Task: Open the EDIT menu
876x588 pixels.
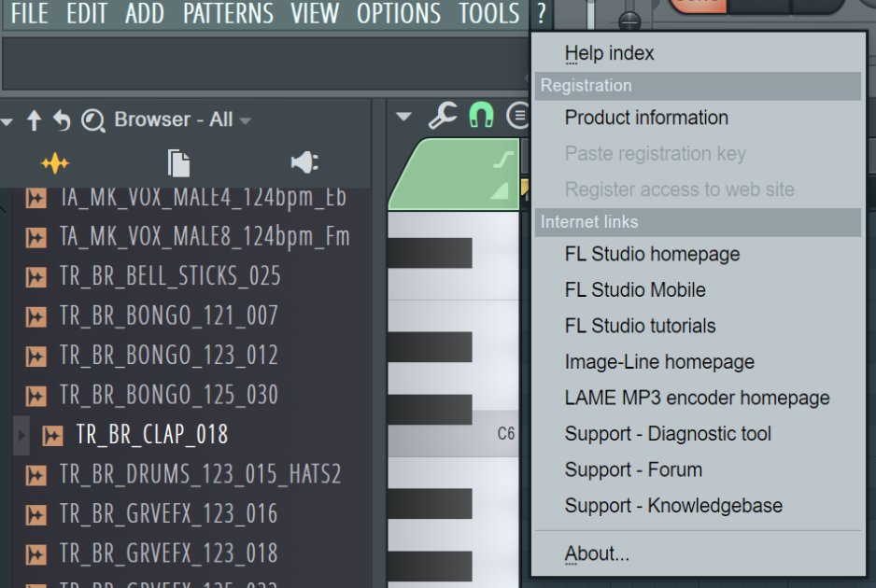Action: [x=87, y=13]
